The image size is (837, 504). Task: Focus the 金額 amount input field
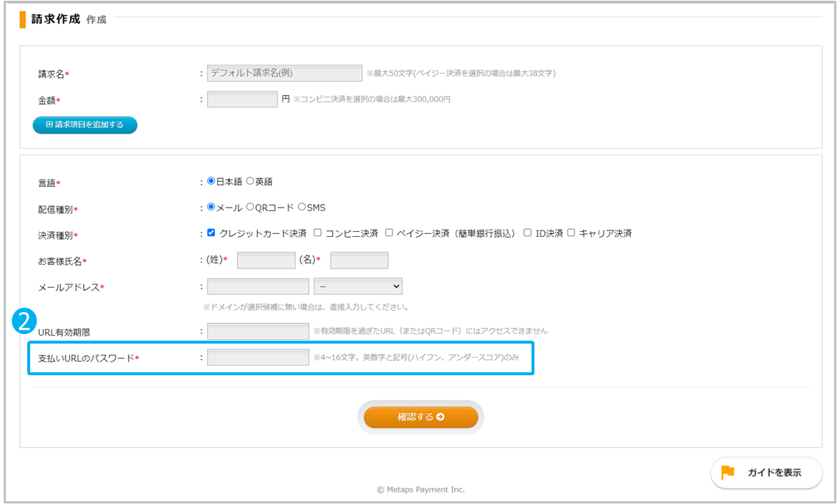(242, 99)
